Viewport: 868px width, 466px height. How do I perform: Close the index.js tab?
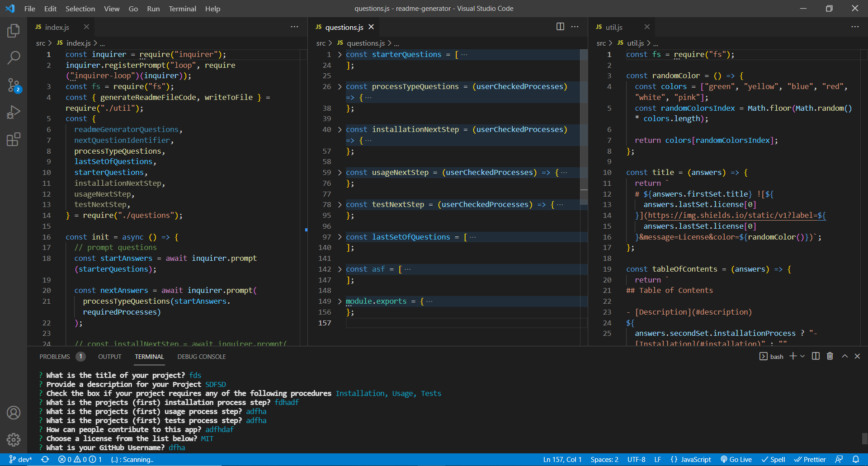pos(86,27)
